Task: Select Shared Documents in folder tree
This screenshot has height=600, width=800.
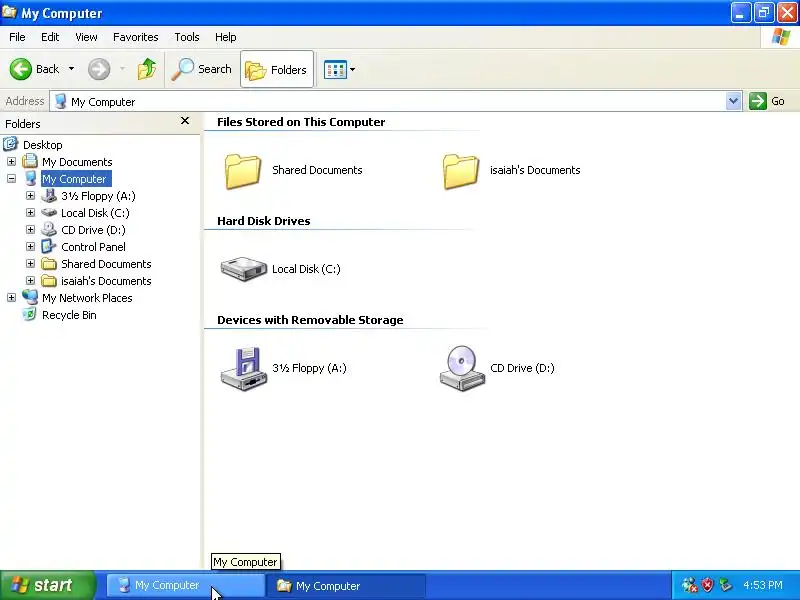Action: tap(106, 264)
